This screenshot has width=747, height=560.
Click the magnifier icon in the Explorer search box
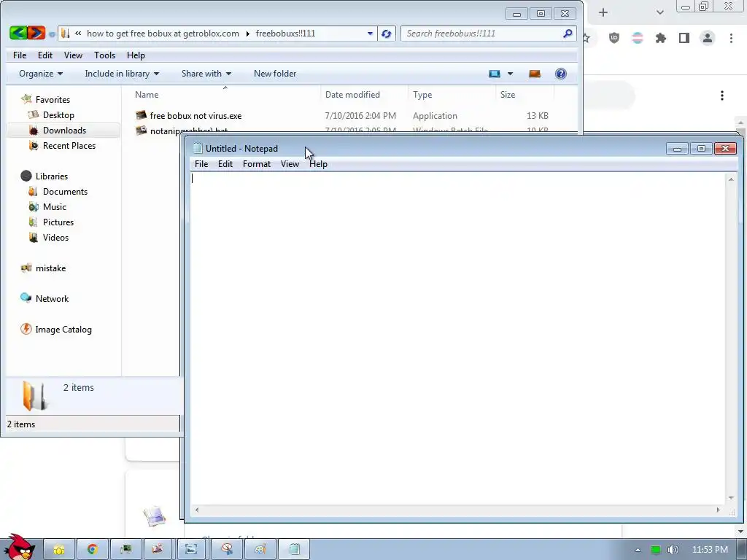pyautogui.click(x=568, y=34)
